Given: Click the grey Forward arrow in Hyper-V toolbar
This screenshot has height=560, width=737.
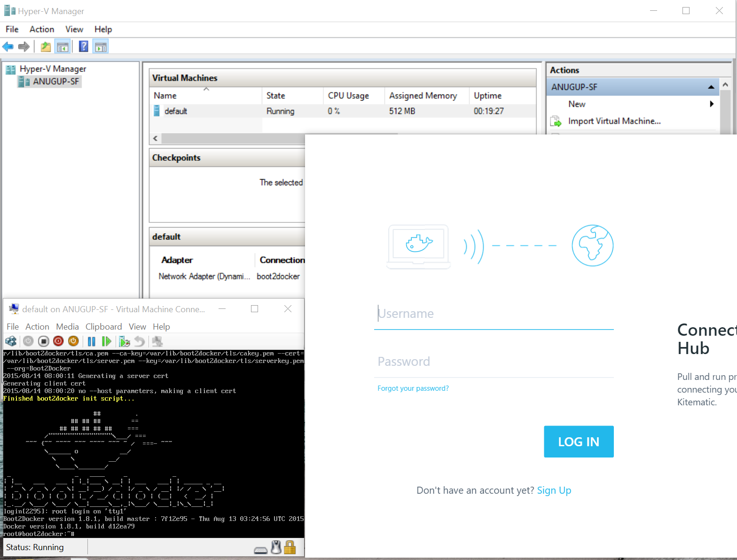Looking at the screenshot, I should [x=24, y=47].
